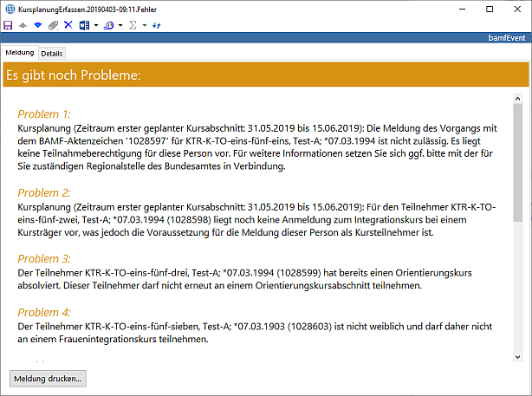
Task: Open dropdown arrow next to Word icon
Action: [94, 25]
